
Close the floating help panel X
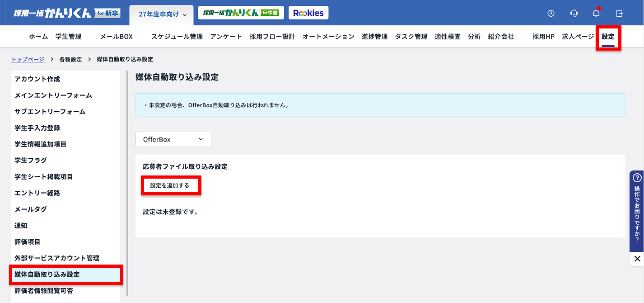point(637,259)
